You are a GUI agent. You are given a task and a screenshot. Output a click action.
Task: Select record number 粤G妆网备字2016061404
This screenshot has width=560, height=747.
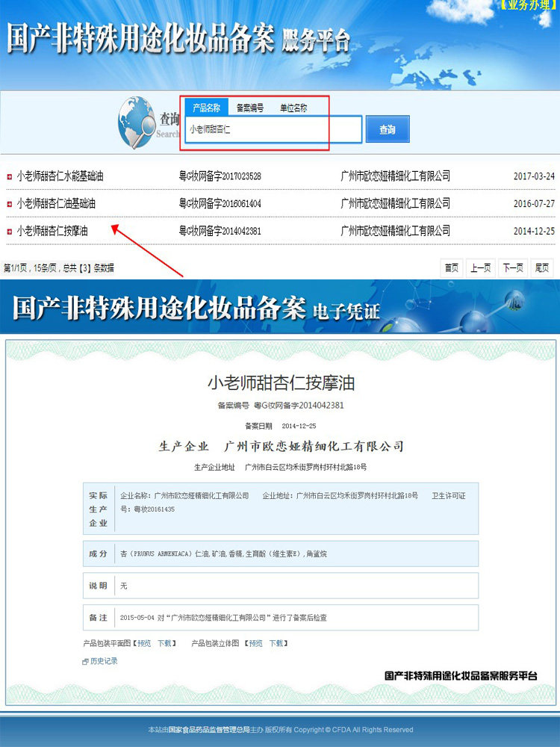(220, 203)
